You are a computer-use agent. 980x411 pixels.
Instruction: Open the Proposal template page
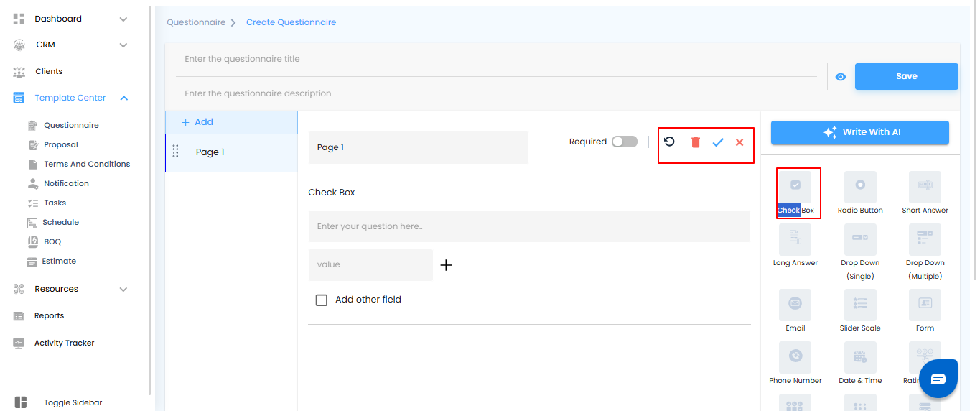point(61,144)
